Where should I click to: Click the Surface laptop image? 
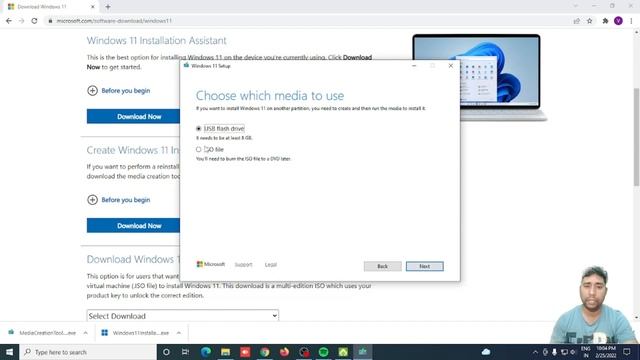coord(480,78)
